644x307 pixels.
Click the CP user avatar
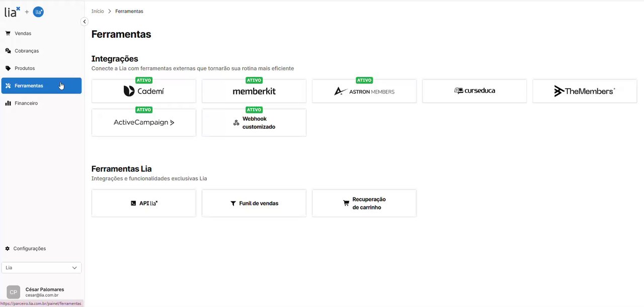(x=14, y=292)
